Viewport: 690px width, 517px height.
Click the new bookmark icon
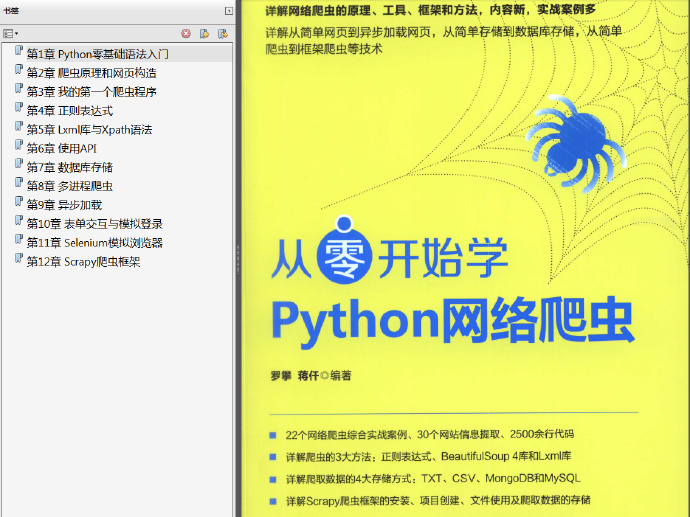coord(204,33)
